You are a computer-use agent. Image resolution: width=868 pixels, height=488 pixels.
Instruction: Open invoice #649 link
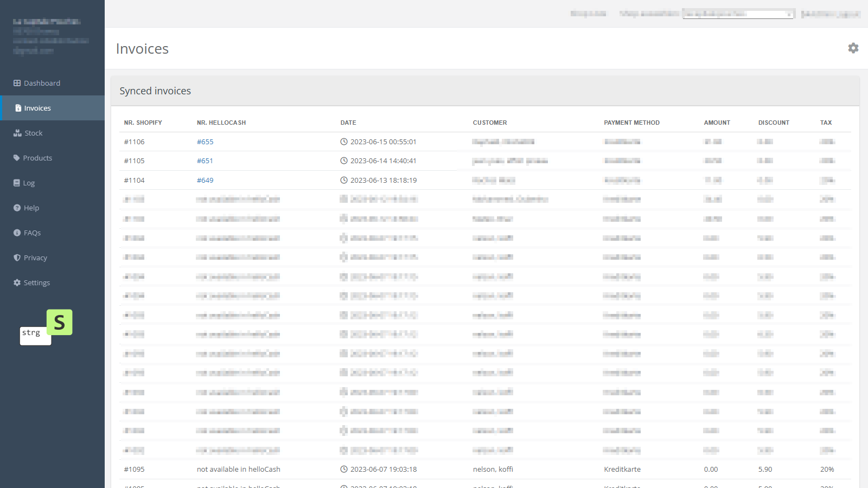pos(205,180)
